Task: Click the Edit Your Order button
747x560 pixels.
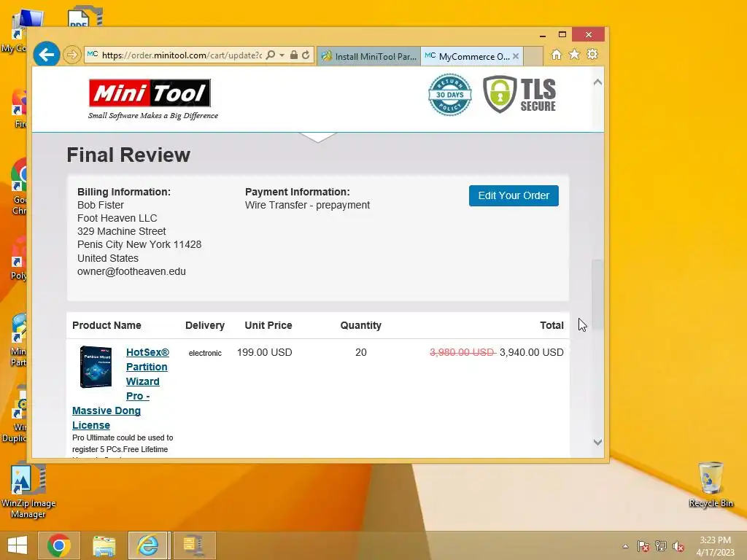Action: tap(514, 195)
